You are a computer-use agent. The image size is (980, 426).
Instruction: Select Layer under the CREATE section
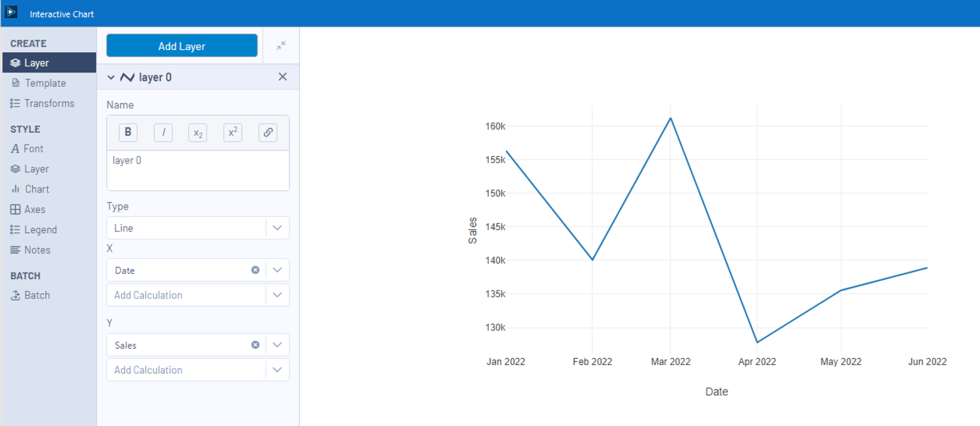[34, 62]
